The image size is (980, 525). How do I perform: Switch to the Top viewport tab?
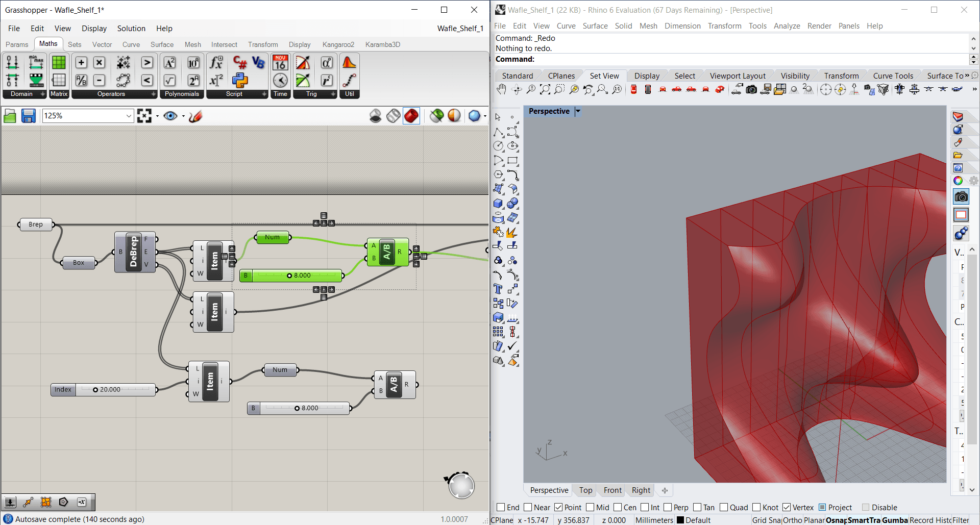pos(585,490)
